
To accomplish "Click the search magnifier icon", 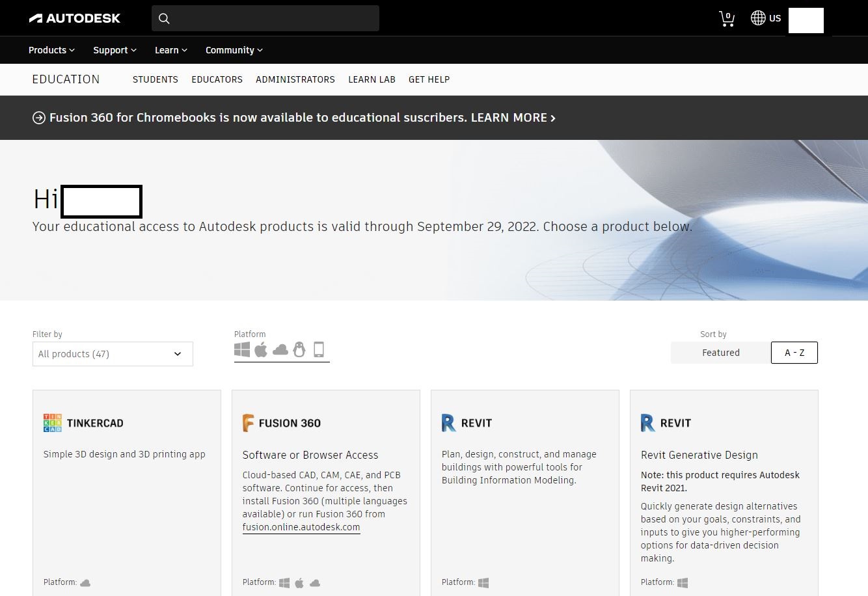I will [164, 18].
